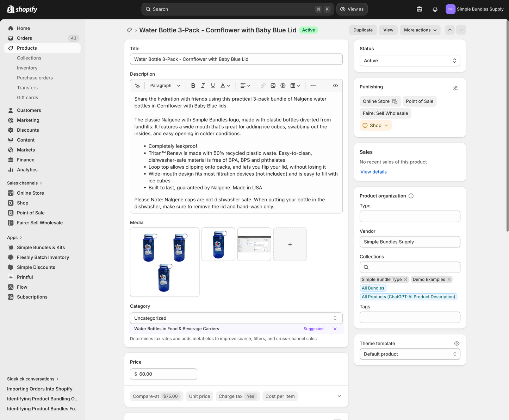509x420 pixels.
Task: Open Orders in the sidebar
Action: coord(42,38)
